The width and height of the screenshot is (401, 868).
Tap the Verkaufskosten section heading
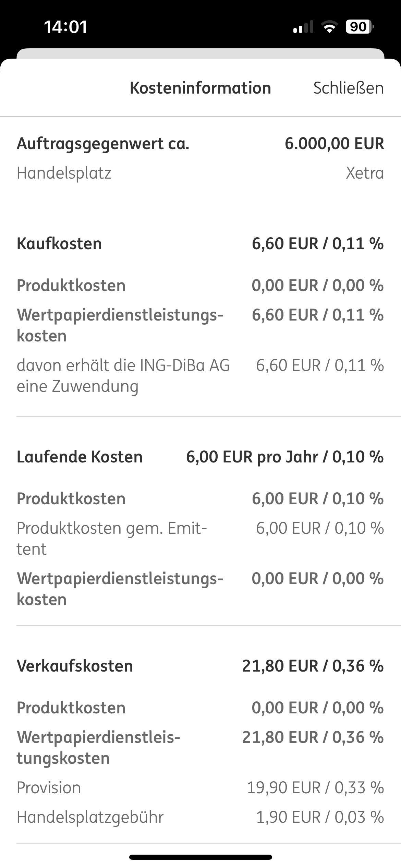pyautogui.click(x=75, y=666)
